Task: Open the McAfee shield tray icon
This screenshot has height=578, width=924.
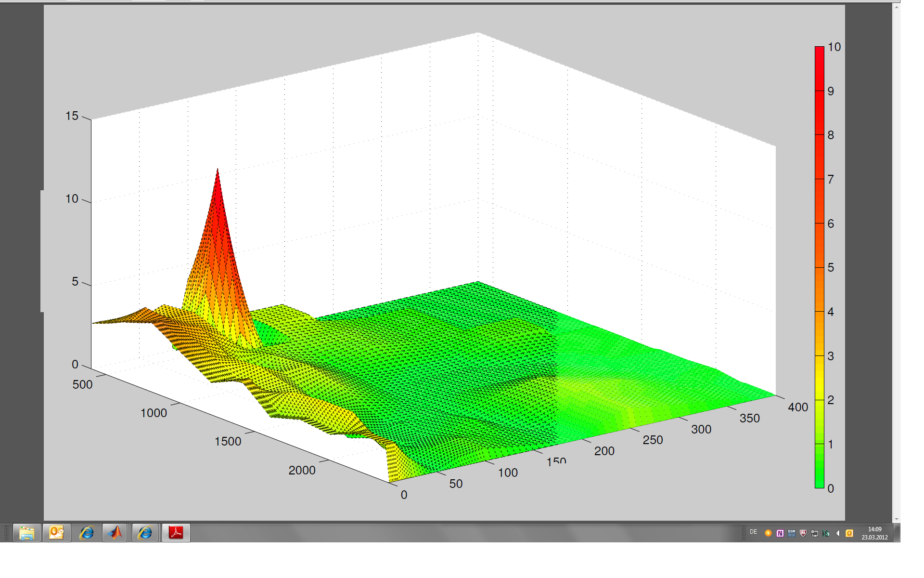Action: pos(803,533)
